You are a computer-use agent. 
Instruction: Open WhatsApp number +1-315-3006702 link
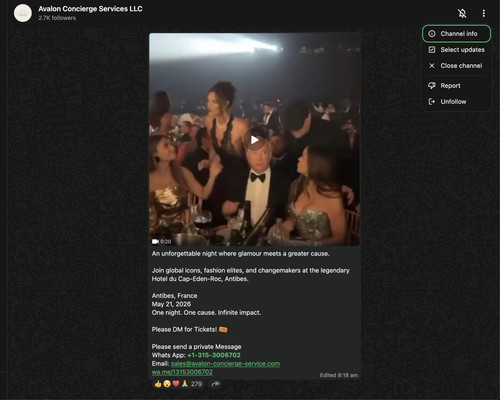(x=214, y=355)
